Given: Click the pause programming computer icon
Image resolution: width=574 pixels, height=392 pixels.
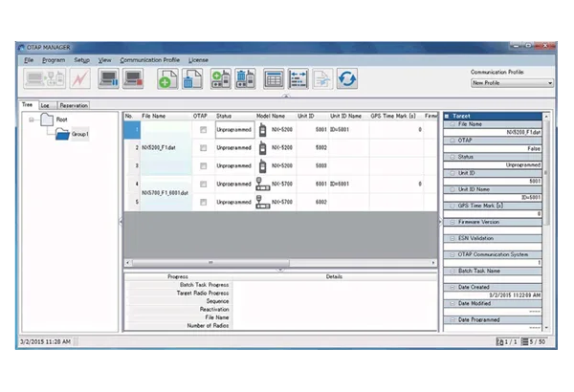Looking at the screenshot, I should 108,78.
